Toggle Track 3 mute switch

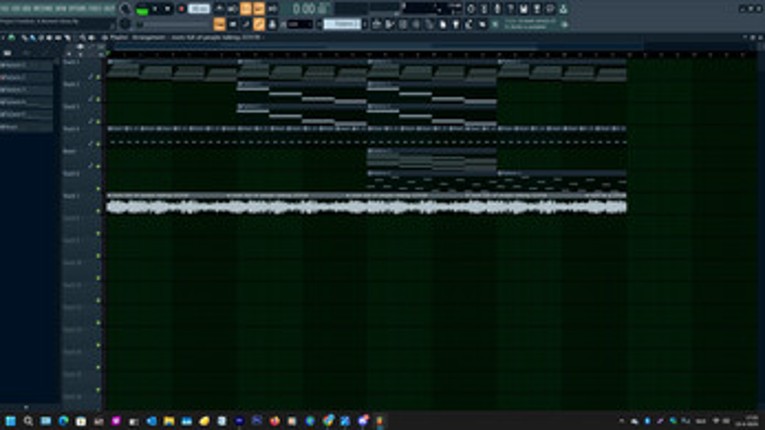98,121
